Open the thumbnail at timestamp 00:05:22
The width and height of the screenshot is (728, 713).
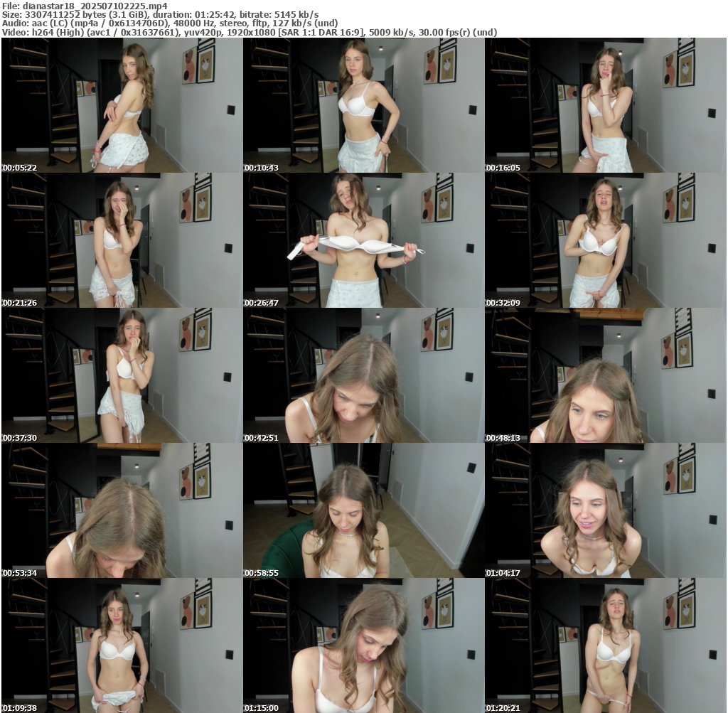tap(122, 105)
